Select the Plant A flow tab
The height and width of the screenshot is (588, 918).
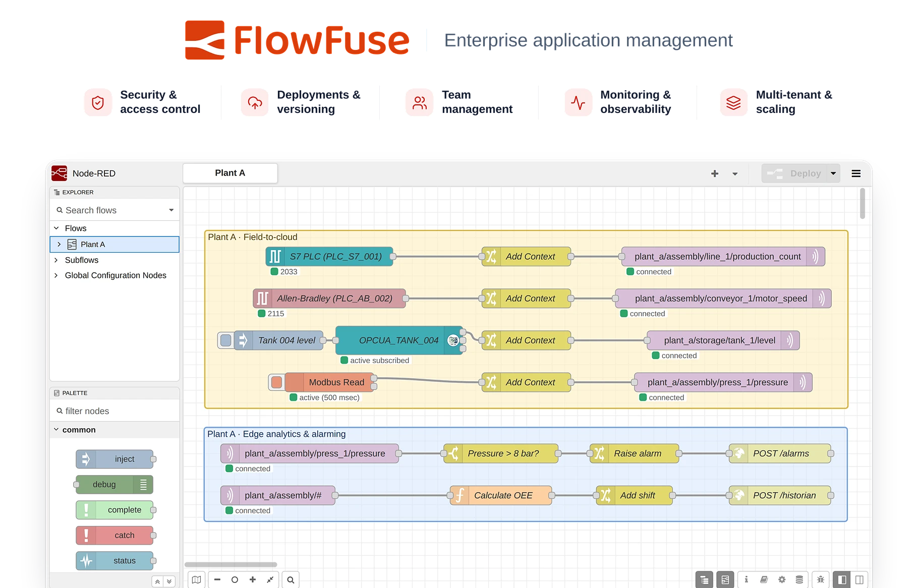[230, 173]
